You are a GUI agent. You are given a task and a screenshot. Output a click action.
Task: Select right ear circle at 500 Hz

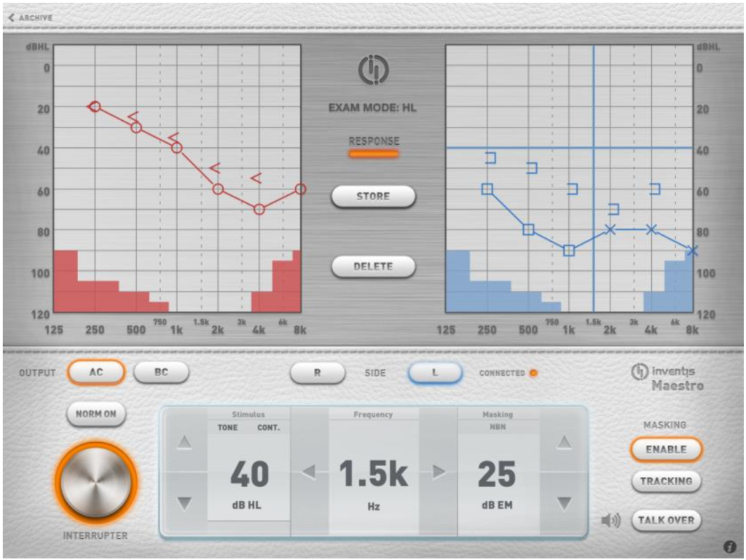tap(136, 127)
